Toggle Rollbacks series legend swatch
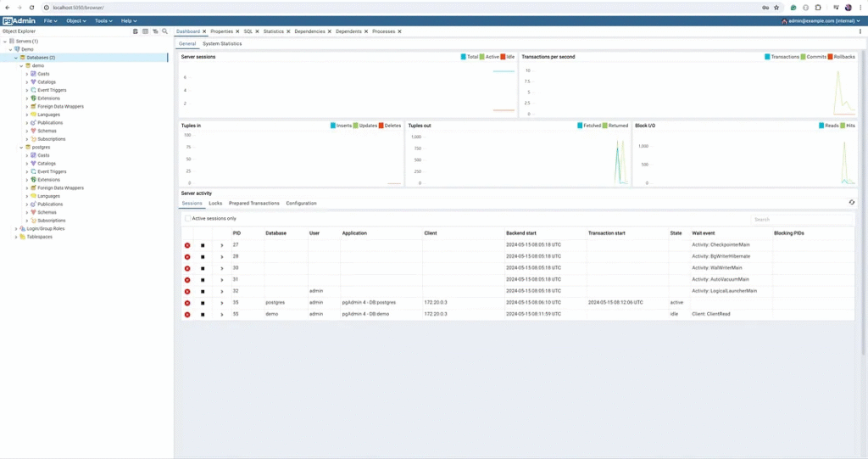This screenshot has height=459, width=868. [x=830, y=57]
